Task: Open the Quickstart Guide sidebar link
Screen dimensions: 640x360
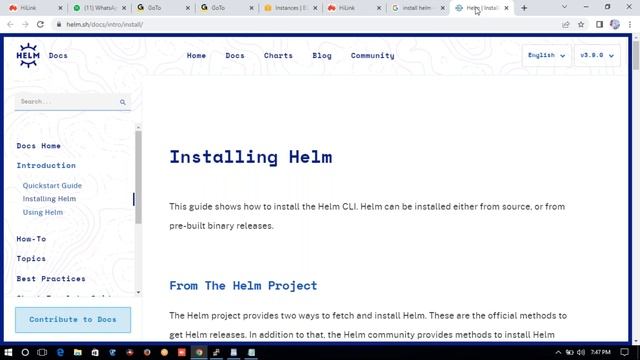Action: pos(52,185)
